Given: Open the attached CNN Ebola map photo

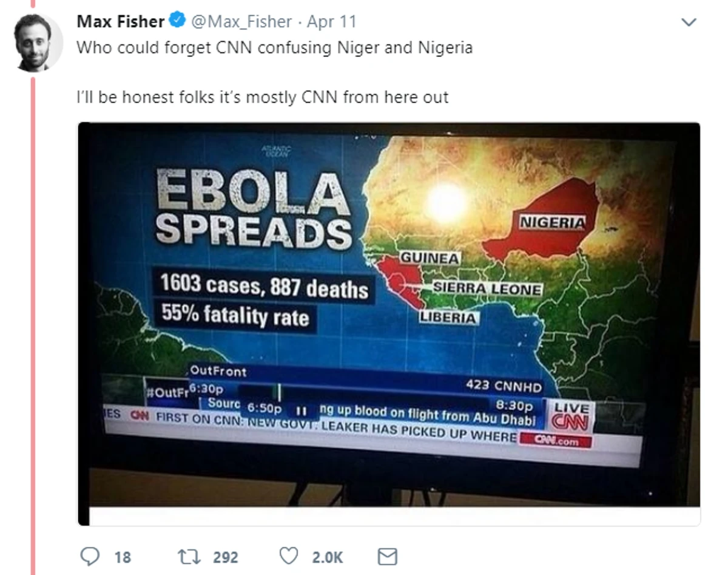Looking at the screenshot, I should 388,324.
